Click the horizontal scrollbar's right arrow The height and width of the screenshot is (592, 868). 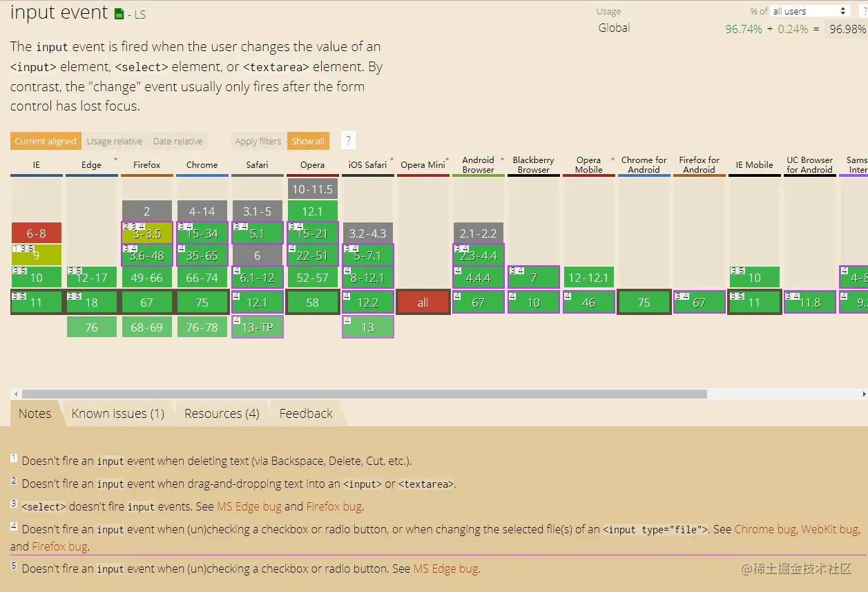point(863,392)
